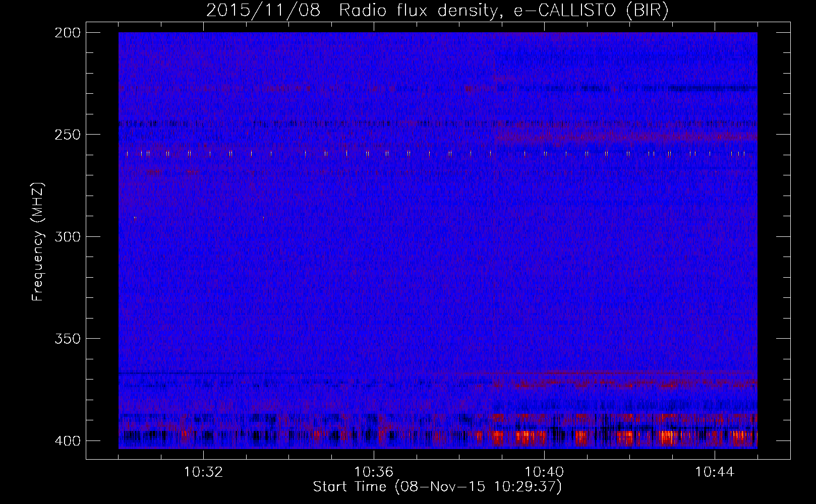Click the 200 frequency tick label
816x504 pixels.
pyautogui.click(x=67, y=33)
